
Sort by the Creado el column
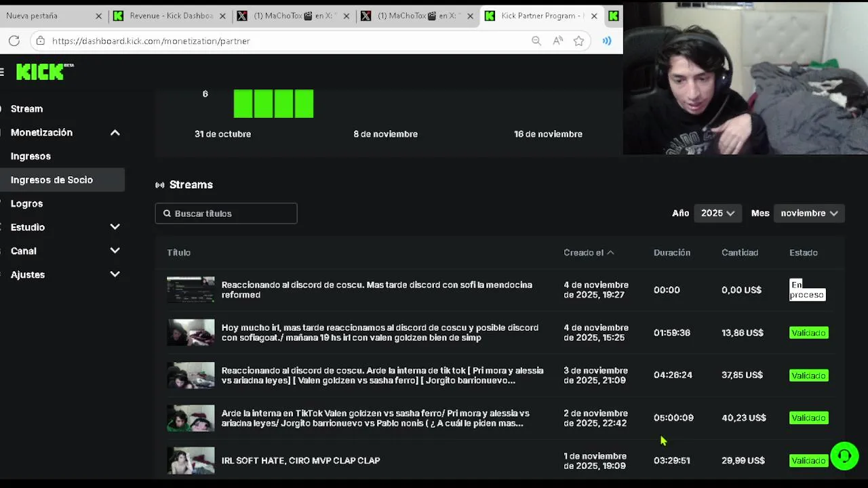tap(589, 252)
